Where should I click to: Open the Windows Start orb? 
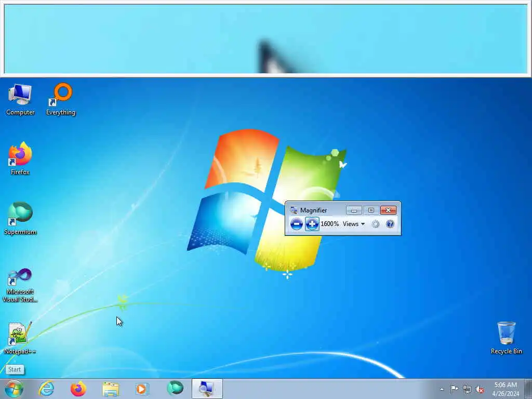(14, 389)
